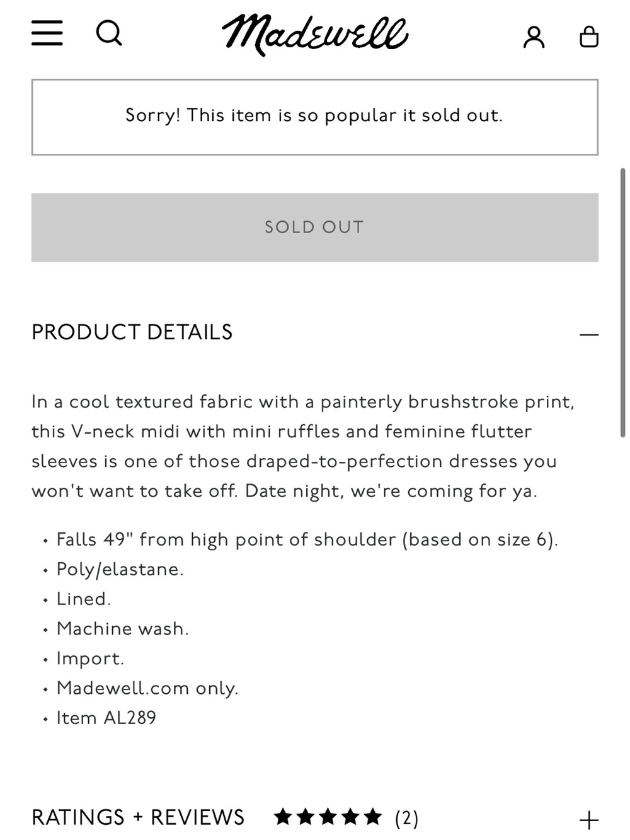Click the grayed Sold Out button
The image size is (630, 840).
tap(315, 227)
